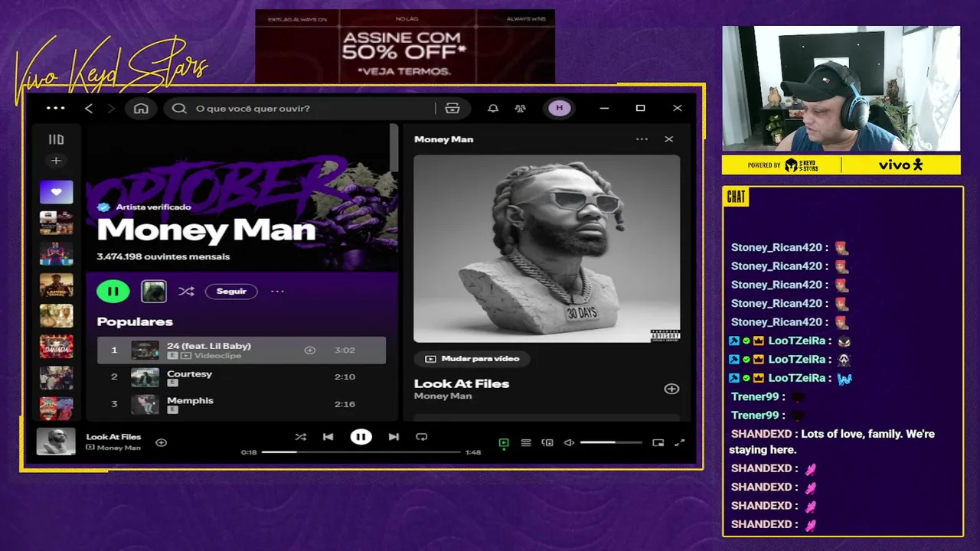Click the Courtesy track cover thumbnail

[x=145, y=377]
